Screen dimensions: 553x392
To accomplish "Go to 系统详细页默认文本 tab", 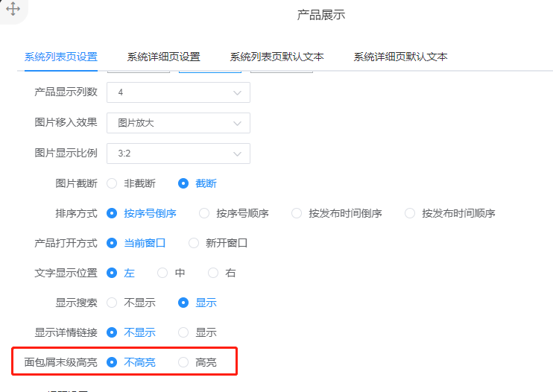I will point(400,57).
